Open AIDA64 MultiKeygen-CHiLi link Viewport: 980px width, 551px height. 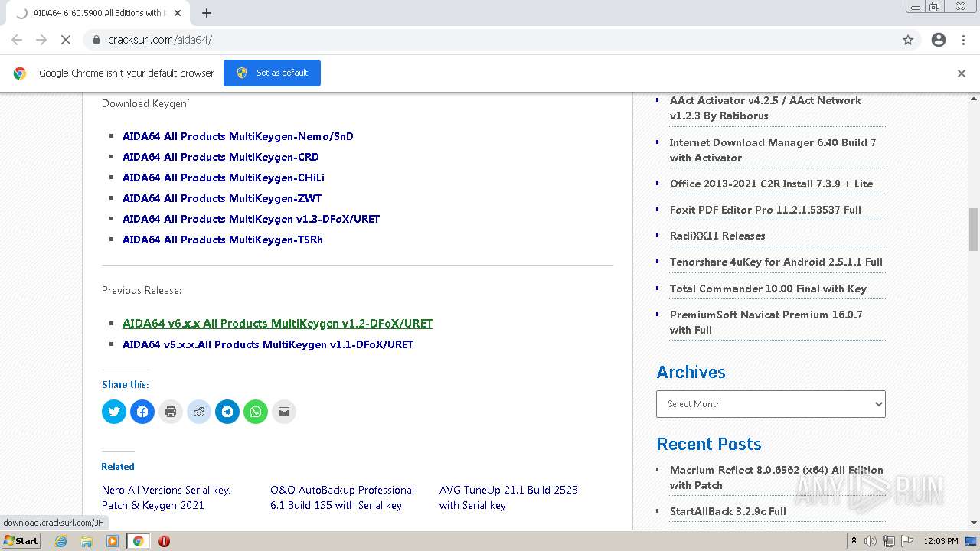[x=224, y=178]
